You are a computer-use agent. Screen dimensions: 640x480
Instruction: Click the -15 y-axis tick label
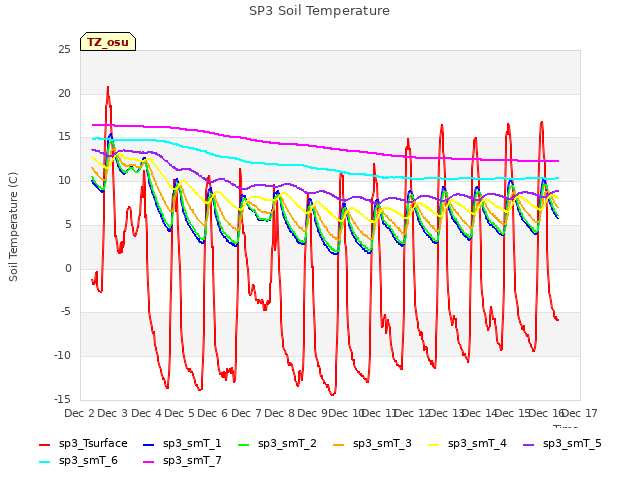coord(62,399)
